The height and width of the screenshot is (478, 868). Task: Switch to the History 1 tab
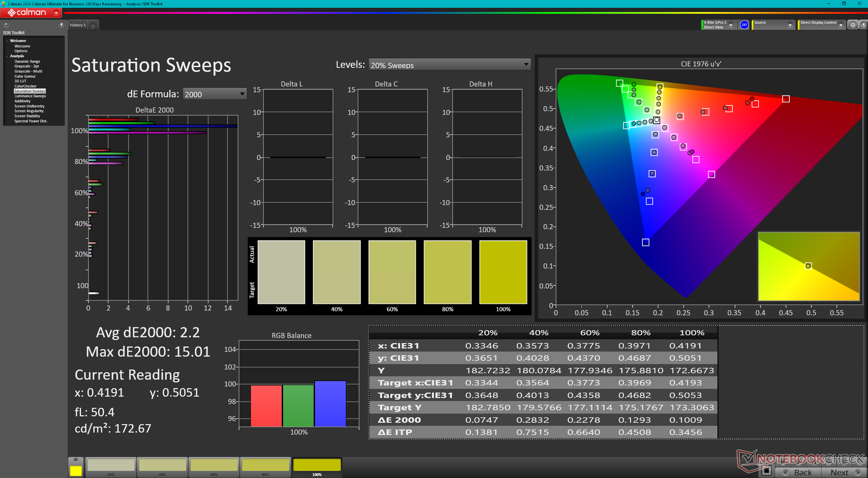[x=78, y=25]
